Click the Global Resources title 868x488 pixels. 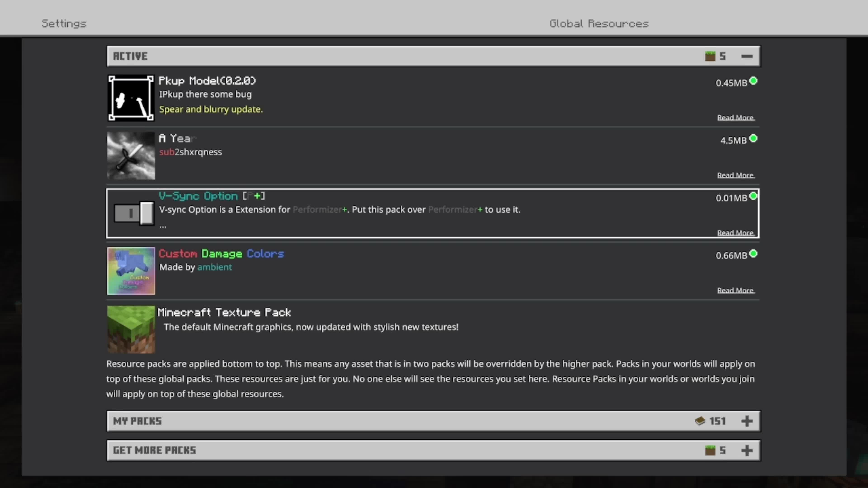coord(599,23)
